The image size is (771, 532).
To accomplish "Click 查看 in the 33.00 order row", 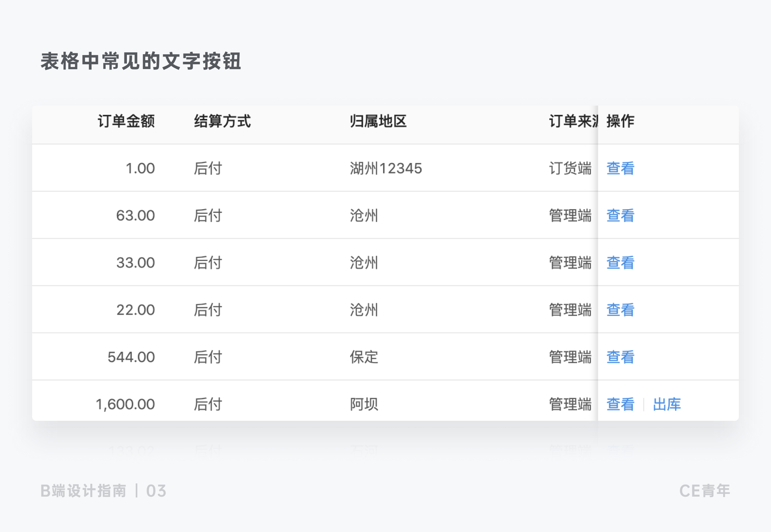I will [620, 263].
